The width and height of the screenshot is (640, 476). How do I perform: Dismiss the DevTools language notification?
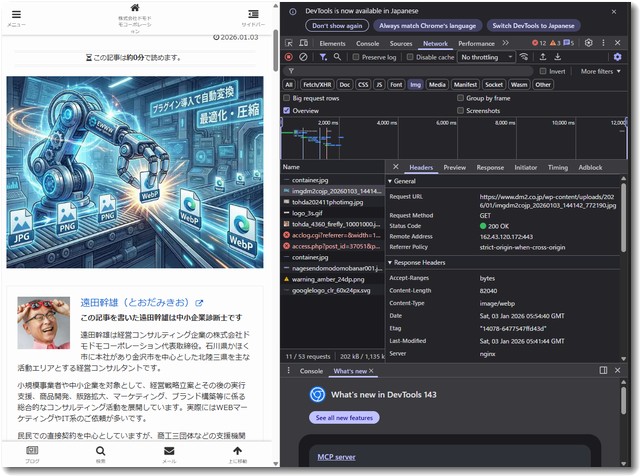[x=614, y=12]
